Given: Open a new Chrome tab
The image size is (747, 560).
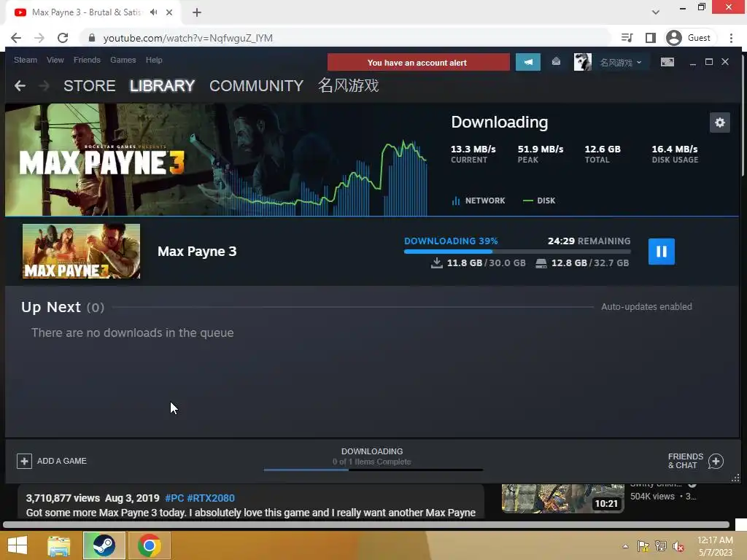Looking at the screenshot, I should [x=197, y=12].
